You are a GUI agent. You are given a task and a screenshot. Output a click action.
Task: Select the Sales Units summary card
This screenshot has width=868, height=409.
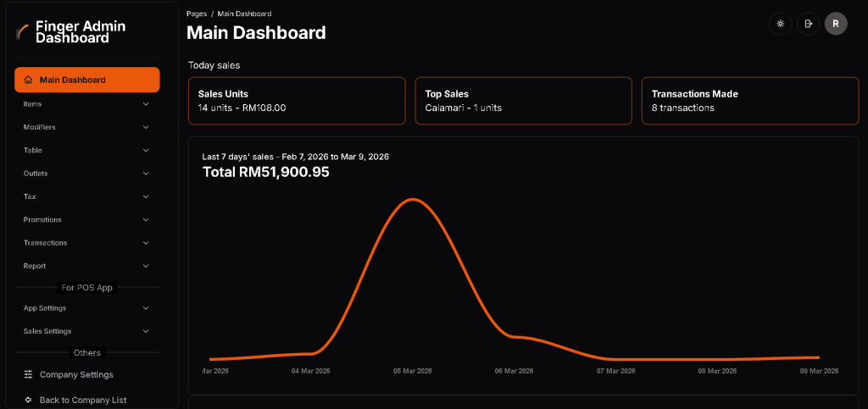[297, 101]
